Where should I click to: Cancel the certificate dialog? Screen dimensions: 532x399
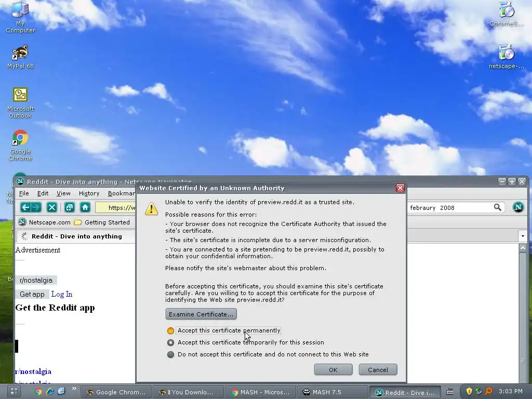(378, 369)
